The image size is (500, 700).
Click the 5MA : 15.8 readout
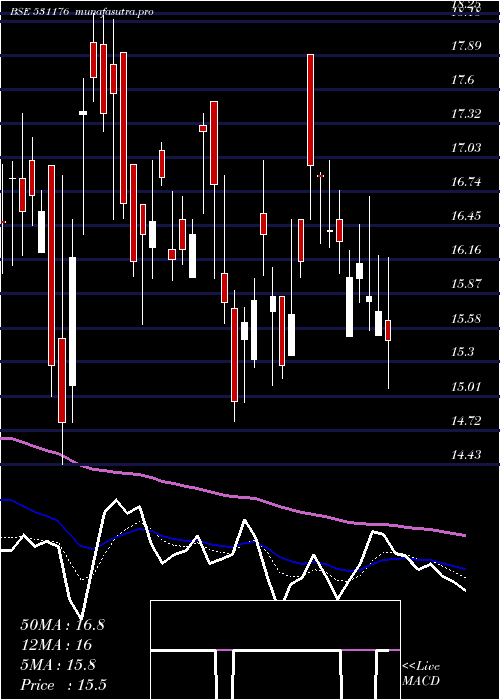coord(58,665)
